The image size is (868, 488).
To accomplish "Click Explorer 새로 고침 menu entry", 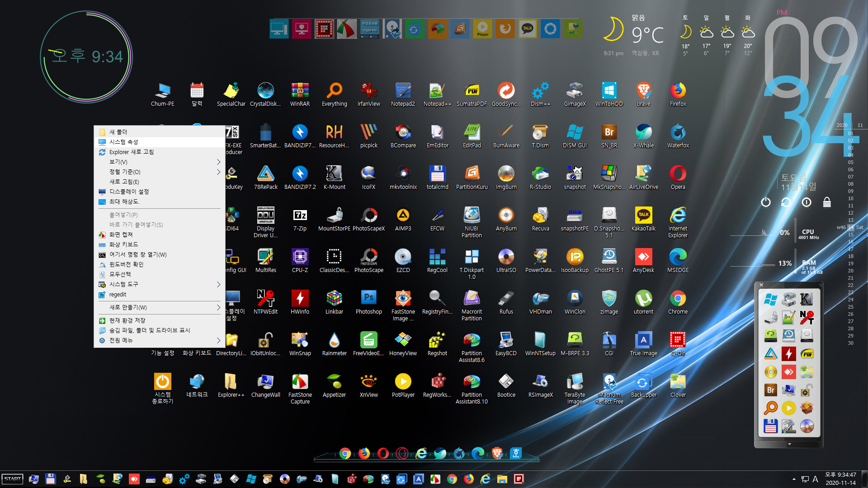I will coord(159,152).
